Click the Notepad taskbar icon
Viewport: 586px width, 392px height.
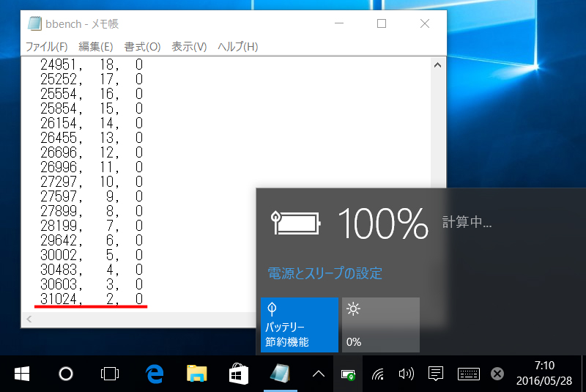tap(281, 374)
